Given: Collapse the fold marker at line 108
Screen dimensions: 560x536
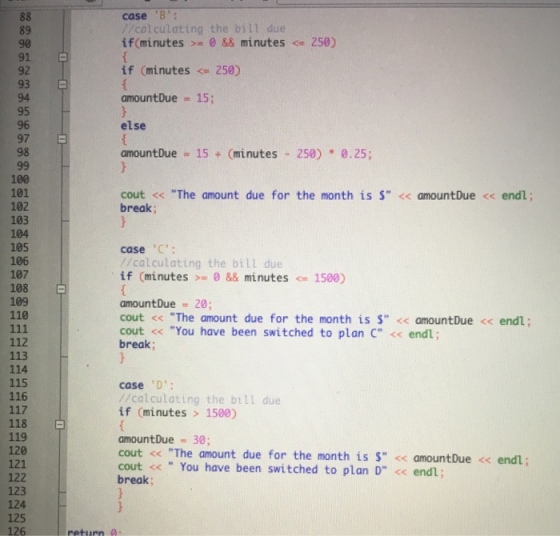Looking at the screenshot, I should point(61,289).
